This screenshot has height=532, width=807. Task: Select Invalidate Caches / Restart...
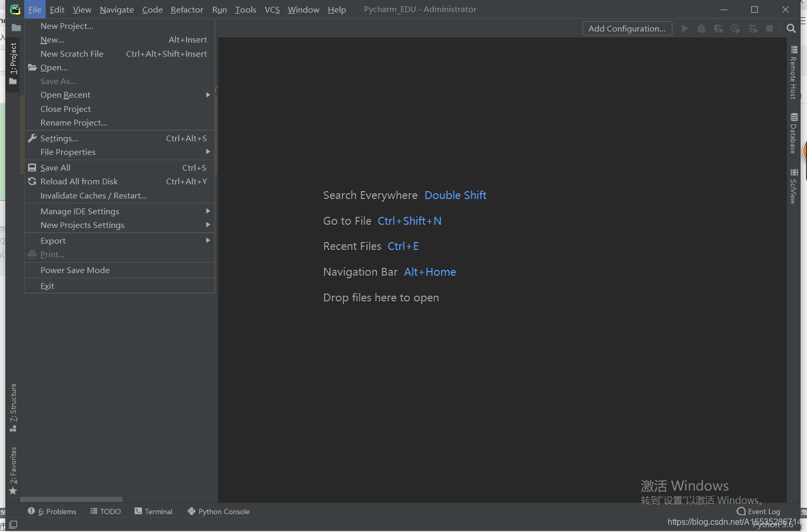(120, 195)
